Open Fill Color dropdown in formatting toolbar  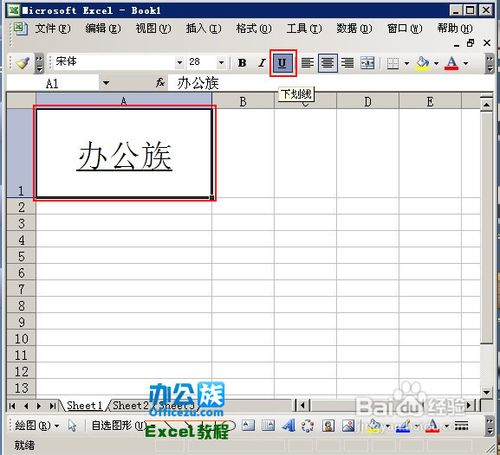436,63
